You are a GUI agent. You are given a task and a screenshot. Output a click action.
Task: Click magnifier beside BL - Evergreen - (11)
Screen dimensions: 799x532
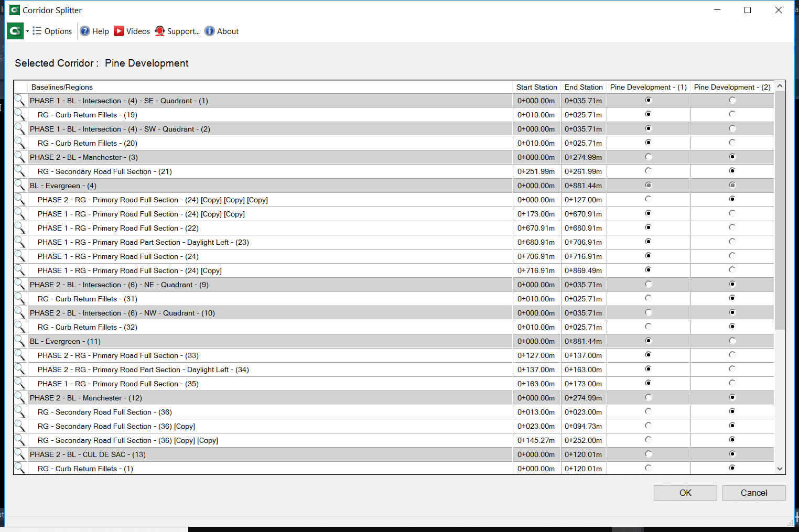(20, 341)
